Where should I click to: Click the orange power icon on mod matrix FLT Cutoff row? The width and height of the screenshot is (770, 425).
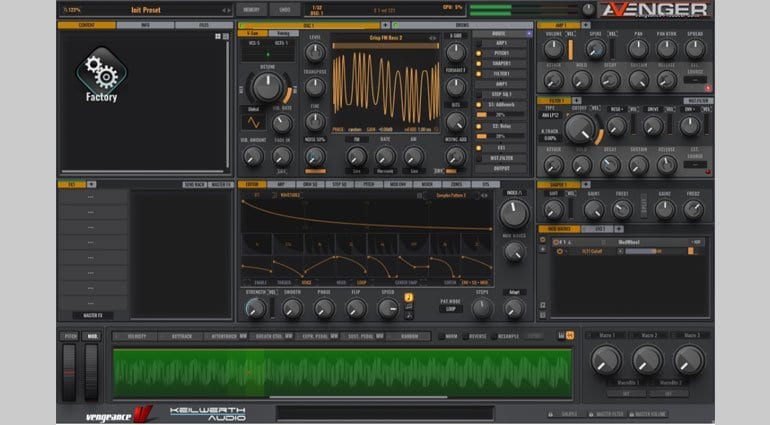pos(559,252)
